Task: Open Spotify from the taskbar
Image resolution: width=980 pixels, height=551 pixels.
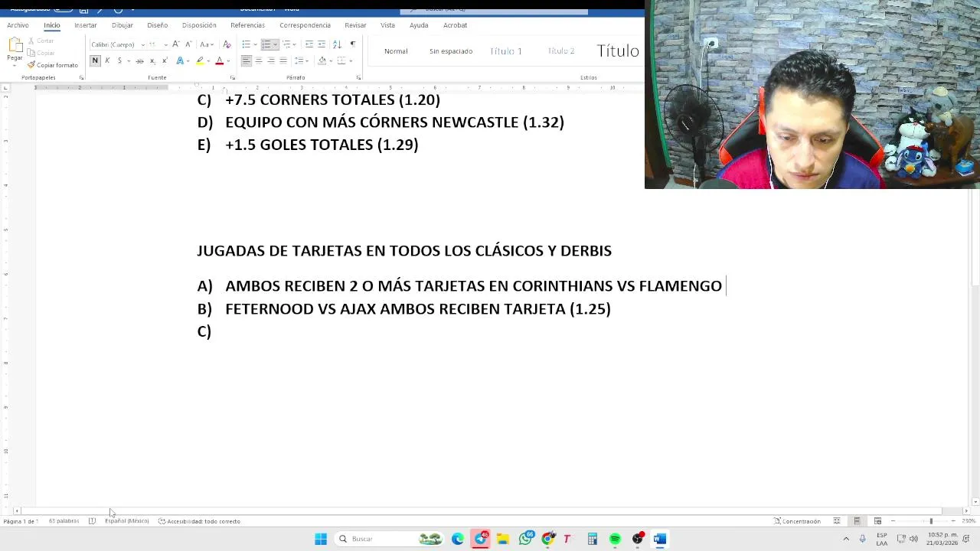Action: click(x=615, y=539)
